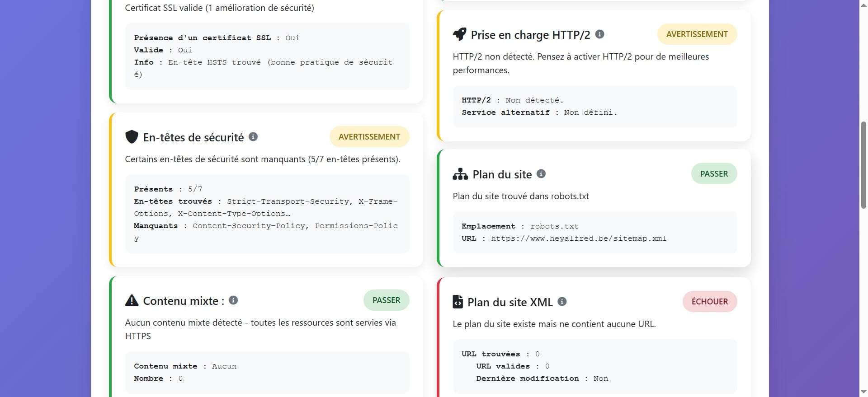The height and width of the screenshot is (397, 868).
Task: Click the ÉCHOUER badge on Plan du site XML
Action: pyautogui.click(x=709, y=301)
